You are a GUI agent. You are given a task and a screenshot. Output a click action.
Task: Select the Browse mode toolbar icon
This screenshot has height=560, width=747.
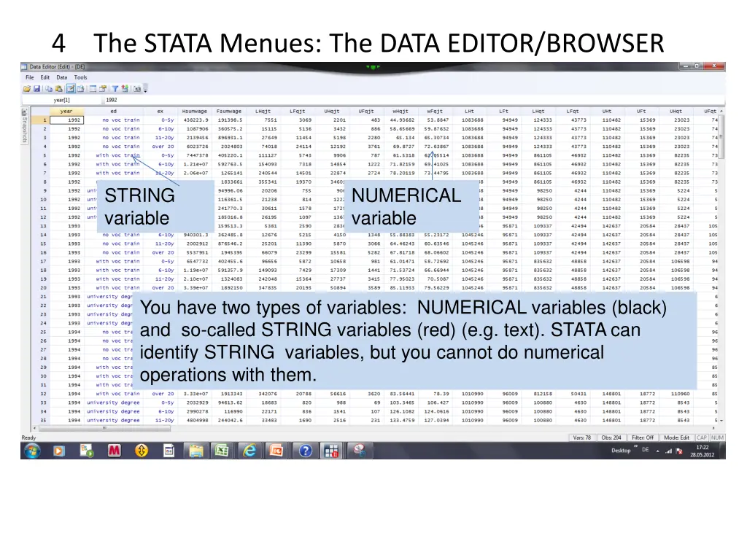80,88
